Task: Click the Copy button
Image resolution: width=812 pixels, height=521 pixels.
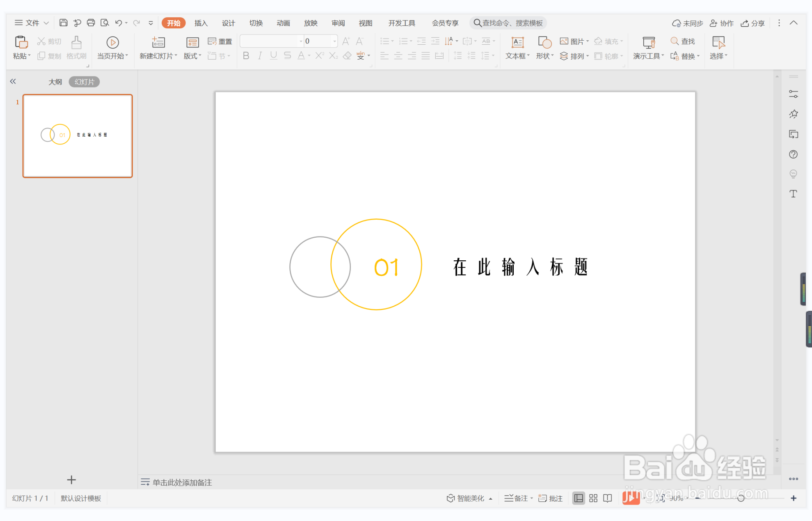Action: 49,56
